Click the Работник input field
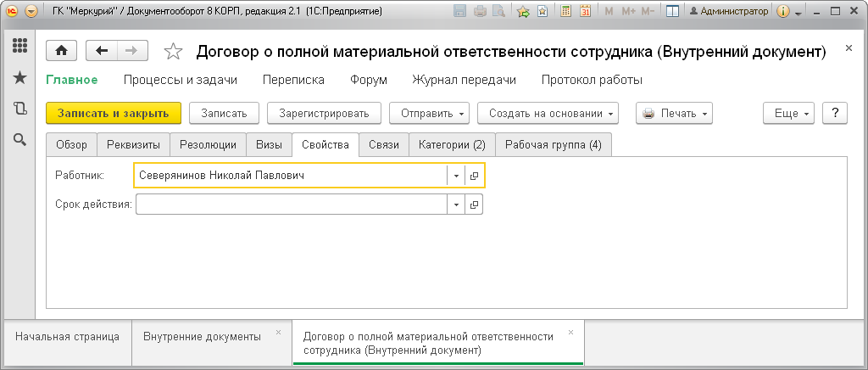 [x=291, y=176]
